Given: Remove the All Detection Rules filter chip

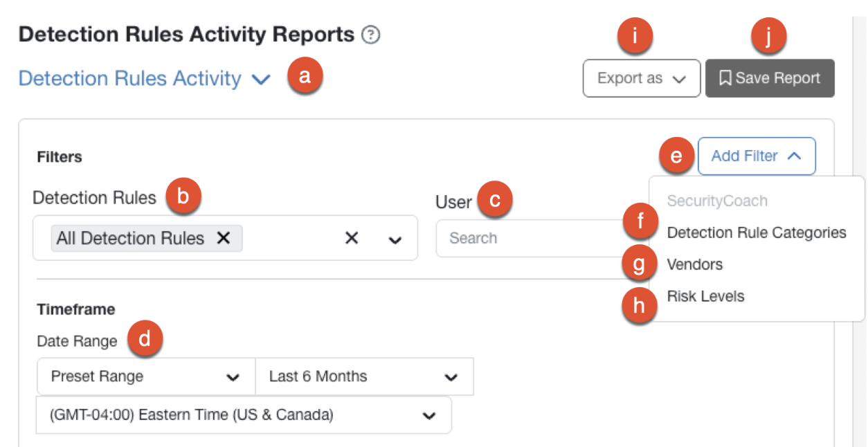Looking at the screenshot, I should point(224,238).
